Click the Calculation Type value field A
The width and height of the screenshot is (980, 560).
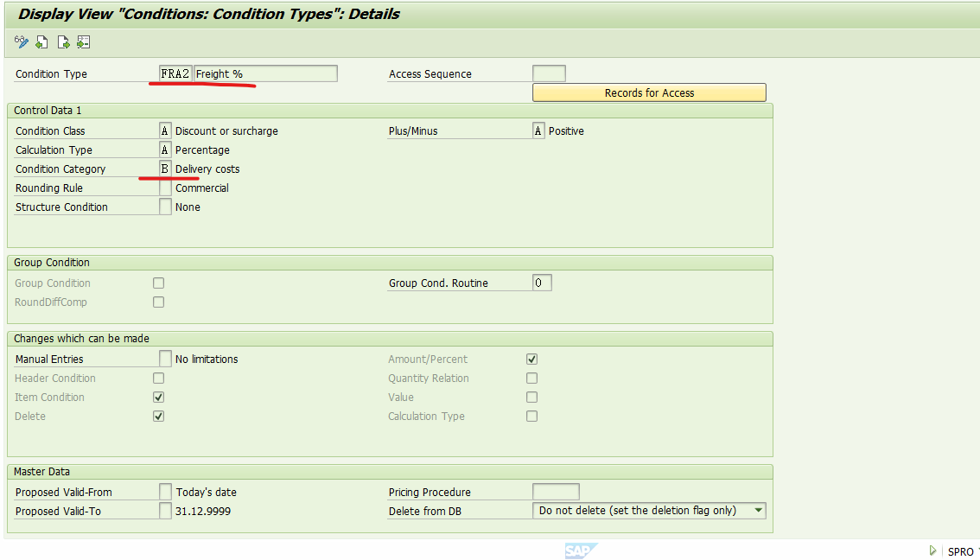tap(165, 150)
